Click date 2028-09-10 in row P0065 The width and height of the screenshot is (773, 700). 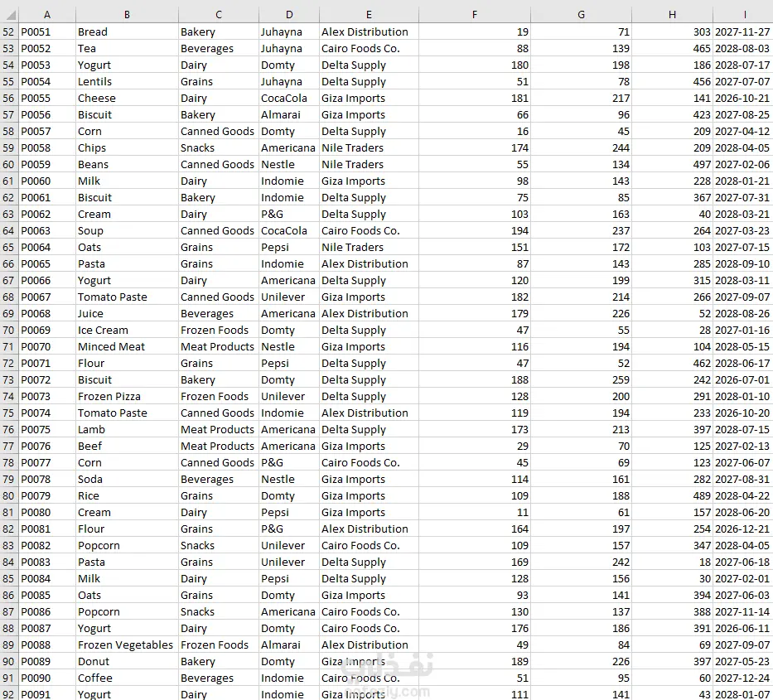click(743, 264)
